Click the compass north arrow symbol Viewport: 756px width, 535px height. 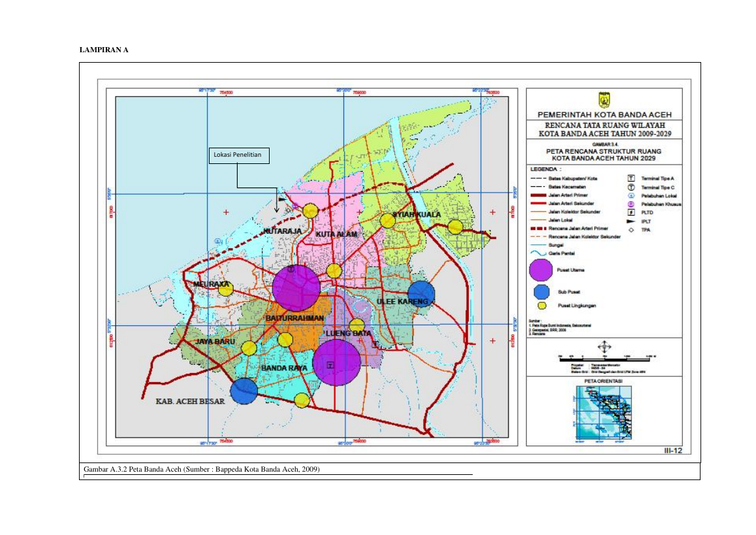tap(604, 346)
